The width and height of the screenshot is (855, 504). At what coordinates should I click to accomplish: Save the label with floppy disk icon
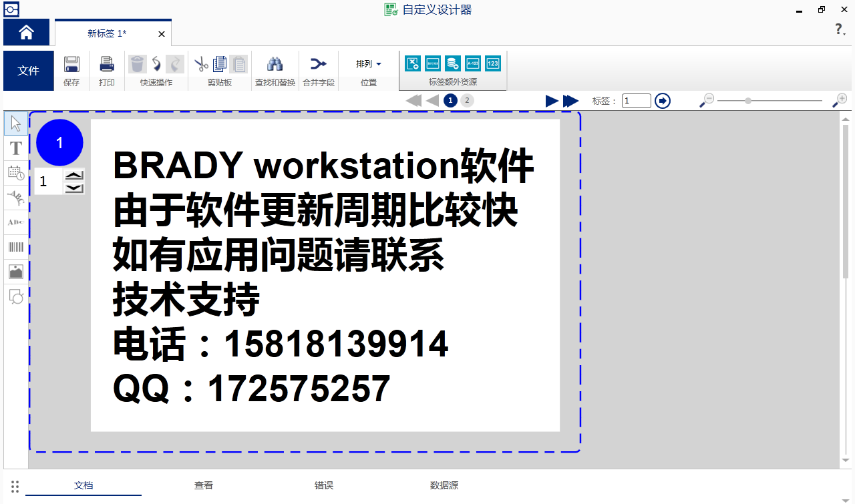[71, 64]
